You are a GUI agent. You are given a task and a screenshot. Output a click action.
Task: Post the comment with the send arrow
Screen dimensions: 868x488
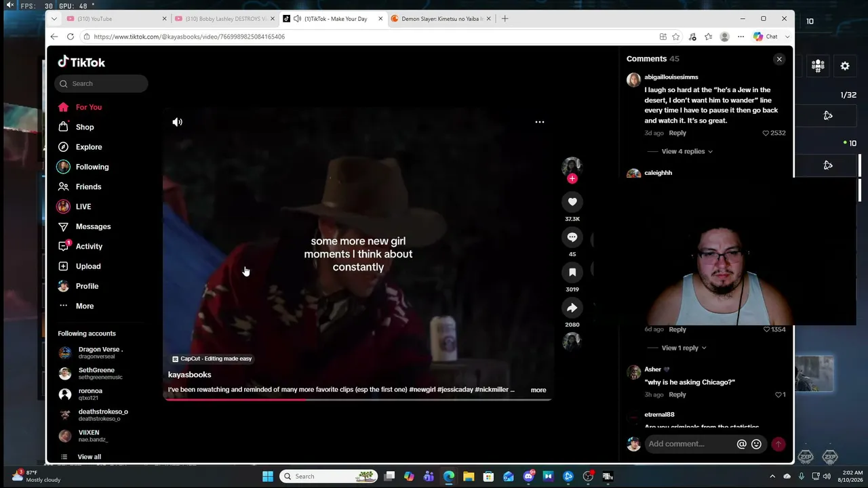tap(778, 444)
